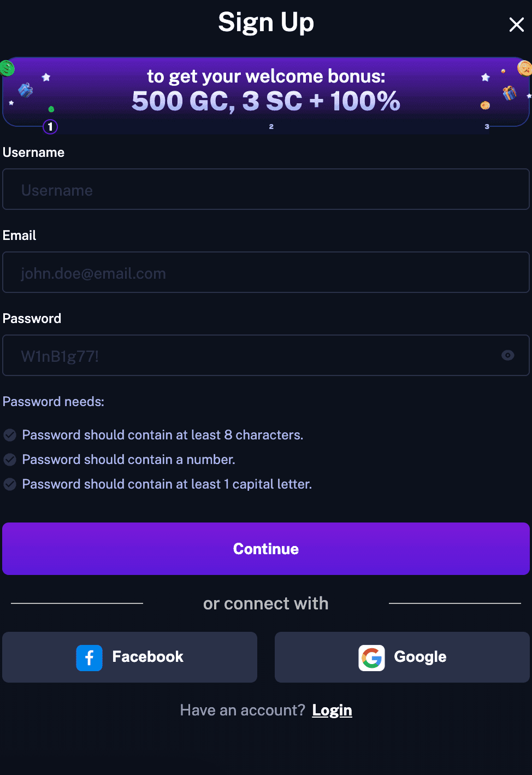Click checkmark beside capital letter requirement

click(x=10, y=484)
